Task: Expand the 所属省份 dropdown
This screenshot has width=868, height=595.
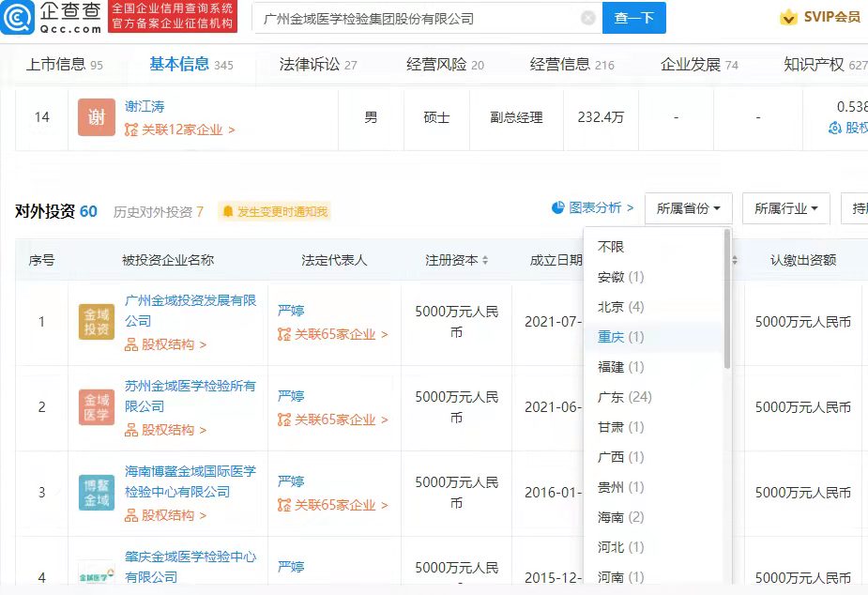Action: point(688,208)
